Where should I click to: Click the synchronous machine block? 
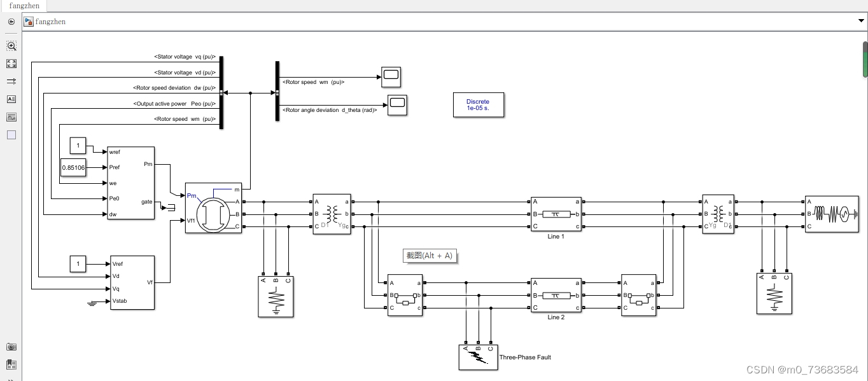tap(213, 208)
